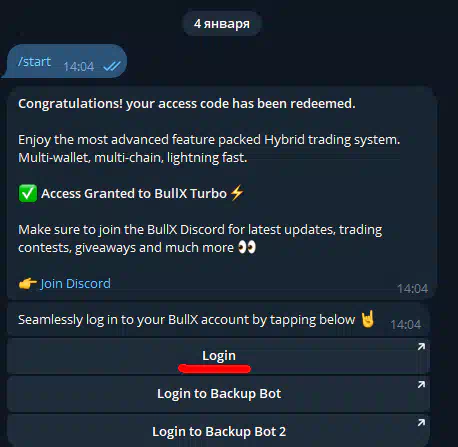The width and height of the screenshot is (458, 447).
Task: Follow the Join Discord link
Action: (75, 284)
